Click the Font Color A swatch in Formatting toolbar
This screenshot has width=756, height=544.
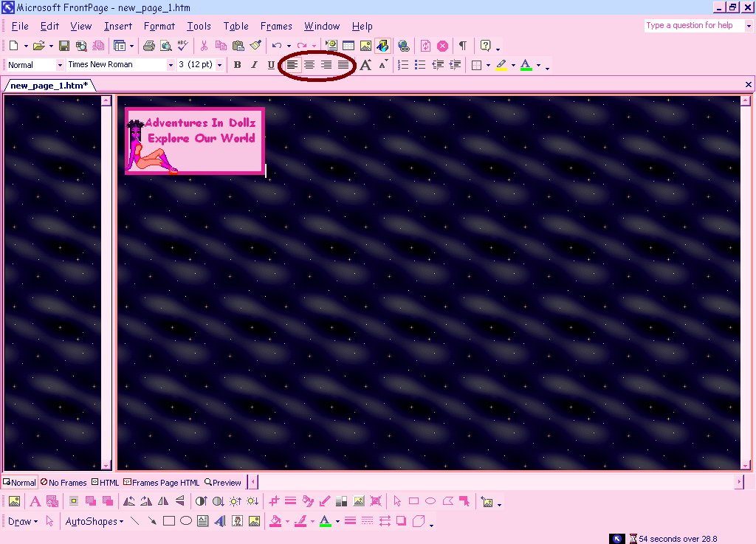click(x=526, y=64)
